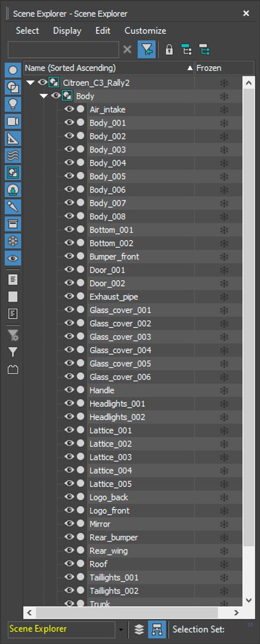This screenshot has width=260, height=644.
Task: Click second teal hierarchy icon in toolbar
Action: point(204,50)
